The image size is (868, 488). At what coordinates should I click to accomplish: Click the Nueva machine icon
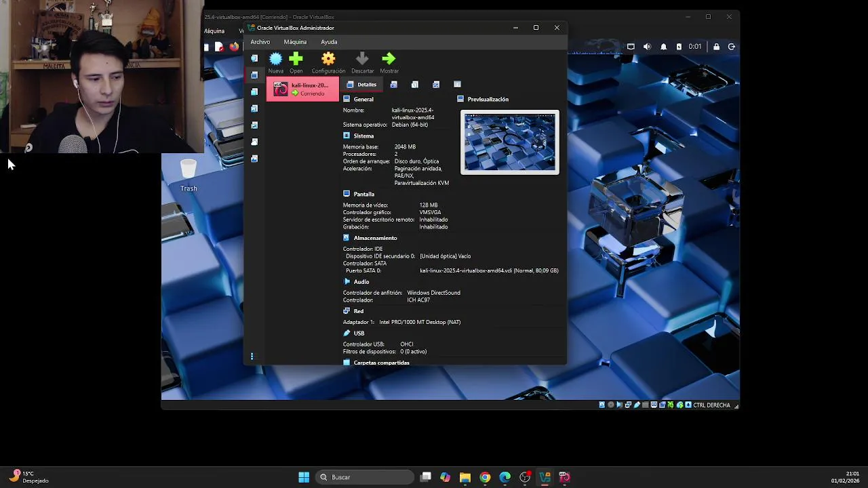[275, 59]
